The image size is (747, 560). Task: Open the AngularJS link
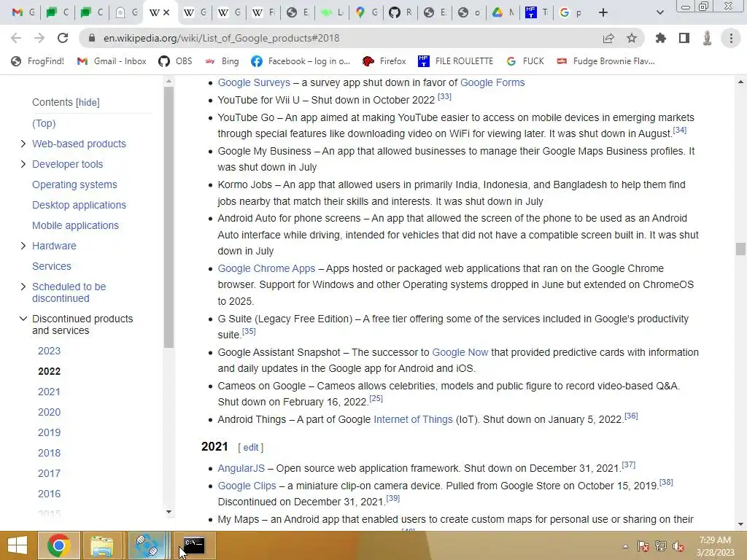click(241, 469)
